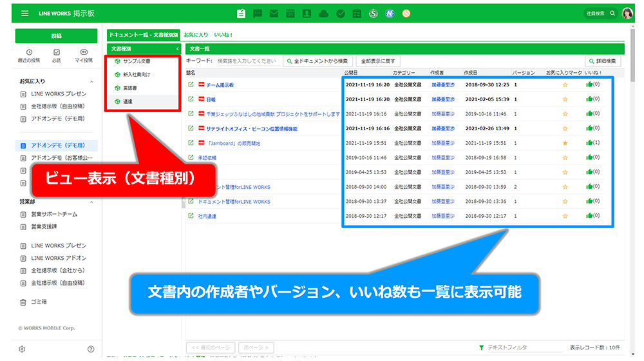
Task: Click 全部表示に戻す button
Action: point(378,61)
